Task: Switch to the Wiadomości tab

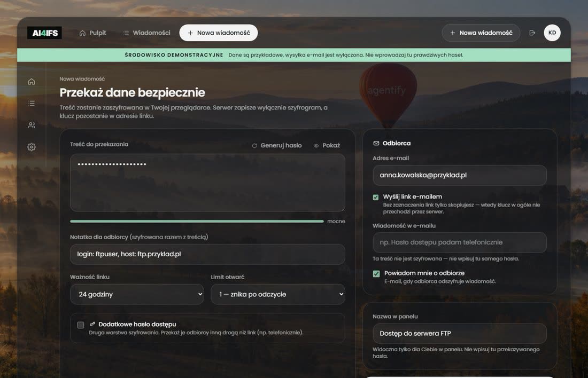Action: tap(147, 33)
